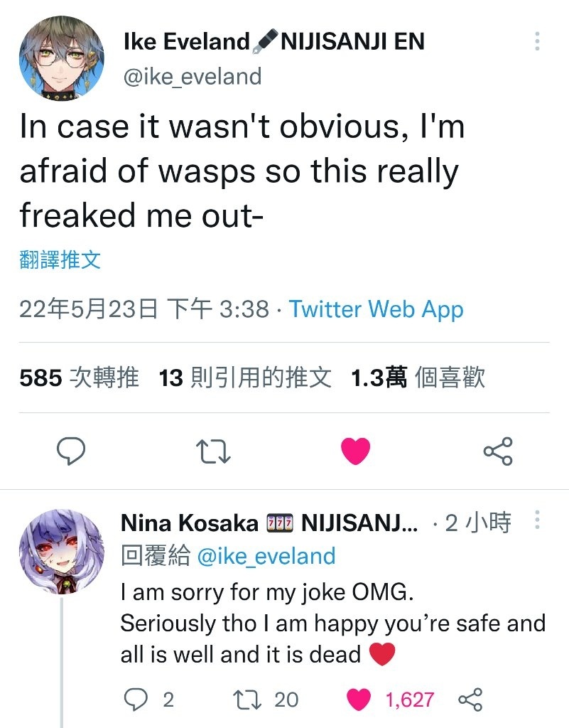Click the 翻譯推文 translate tweet link
This screenshot has height=728, width=569.
point(60,259)
